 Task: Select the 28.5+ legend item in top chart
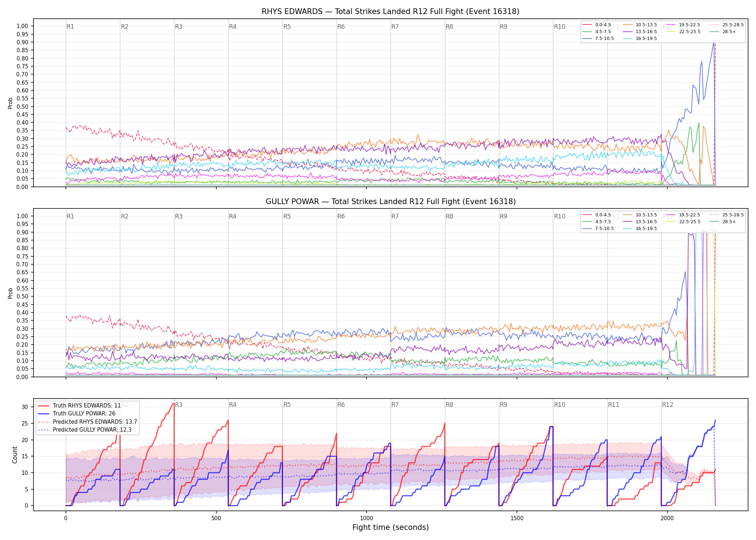pos(723,32)
